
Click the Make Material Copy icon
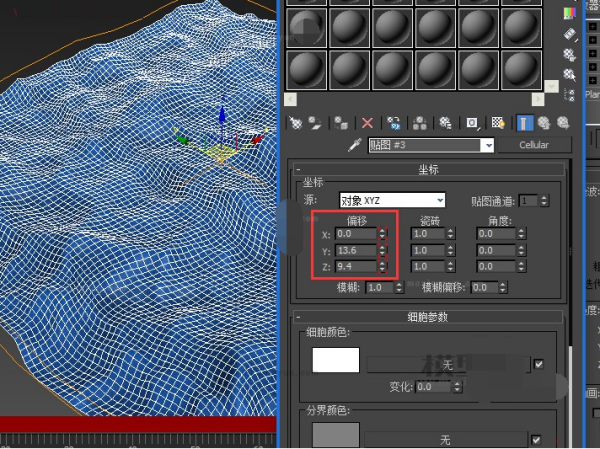394,123
